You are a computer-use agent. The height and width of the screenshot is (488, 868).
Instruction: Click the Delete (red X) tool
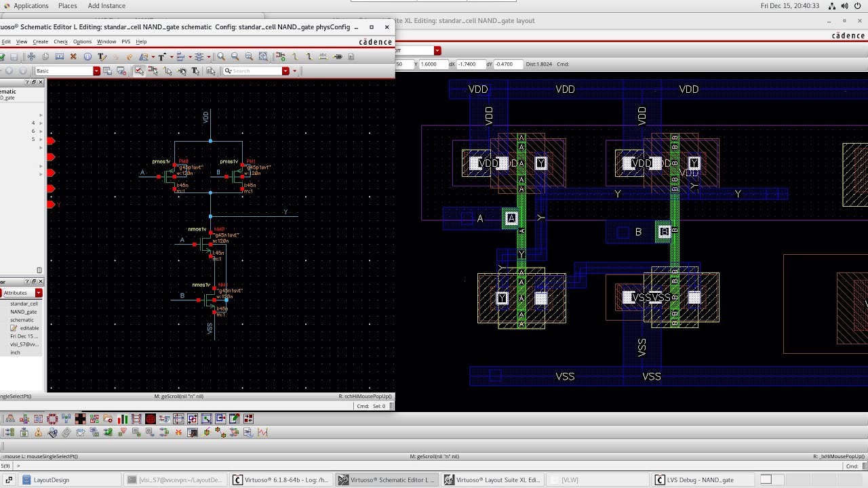pos(73,56)
